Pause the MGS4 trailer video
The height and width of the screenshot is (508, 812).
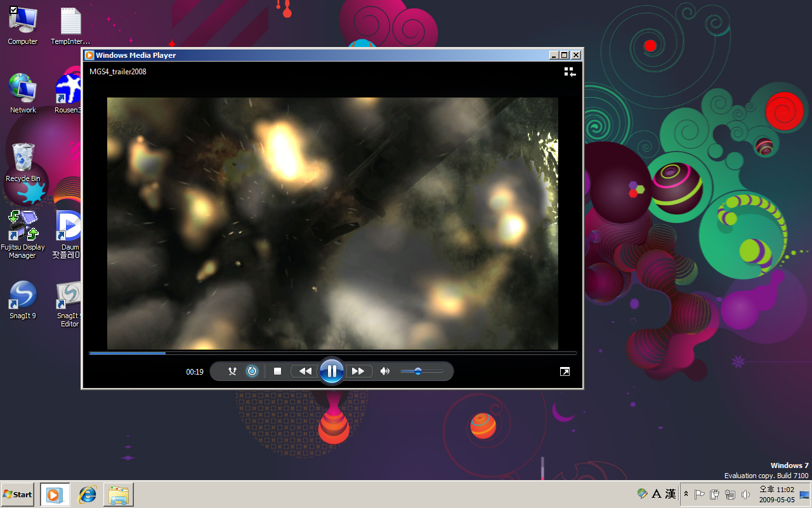[332, 371]
